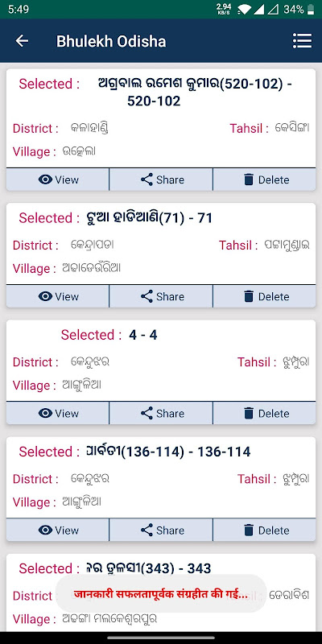Delete the record numbered 71
The width and height of the screenshot is (322, 644).
point(265,296)
